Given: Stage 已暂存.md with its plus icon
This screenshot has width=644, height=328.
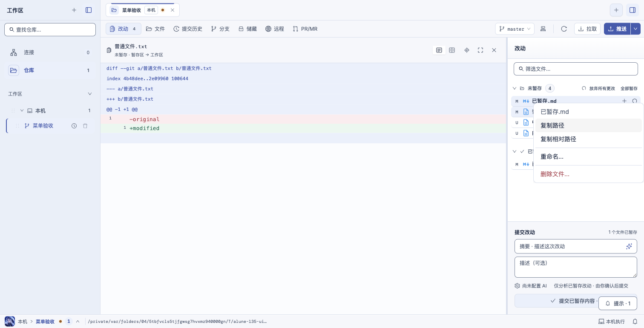Looking at the screenshot, I should tap(624, 101).
